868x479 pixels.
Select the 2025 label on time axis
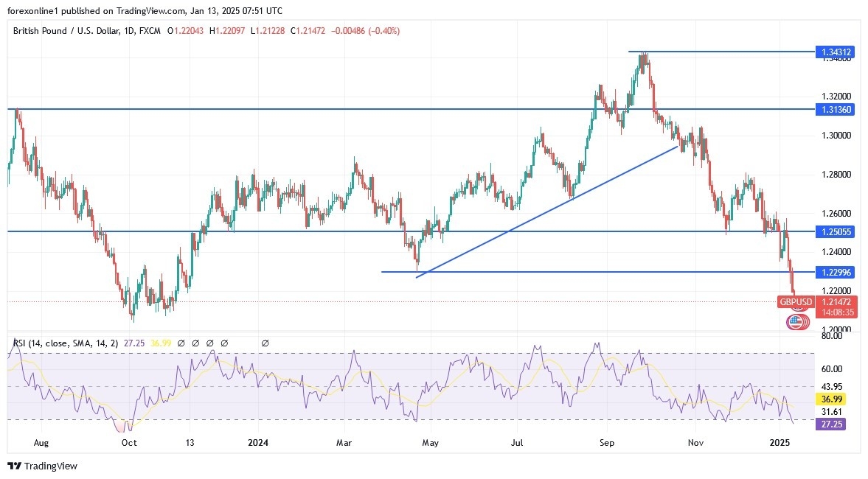coord(780,443)
